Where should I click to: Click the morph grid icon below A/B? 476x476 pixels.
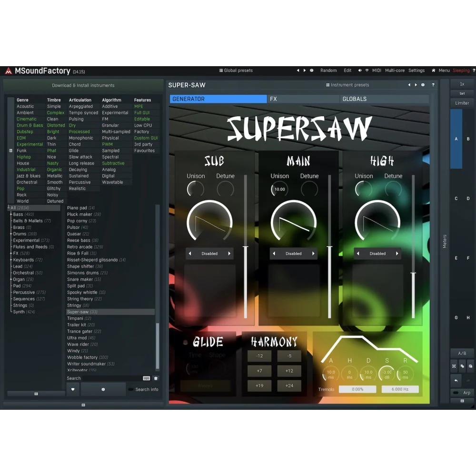pos(454,366)
